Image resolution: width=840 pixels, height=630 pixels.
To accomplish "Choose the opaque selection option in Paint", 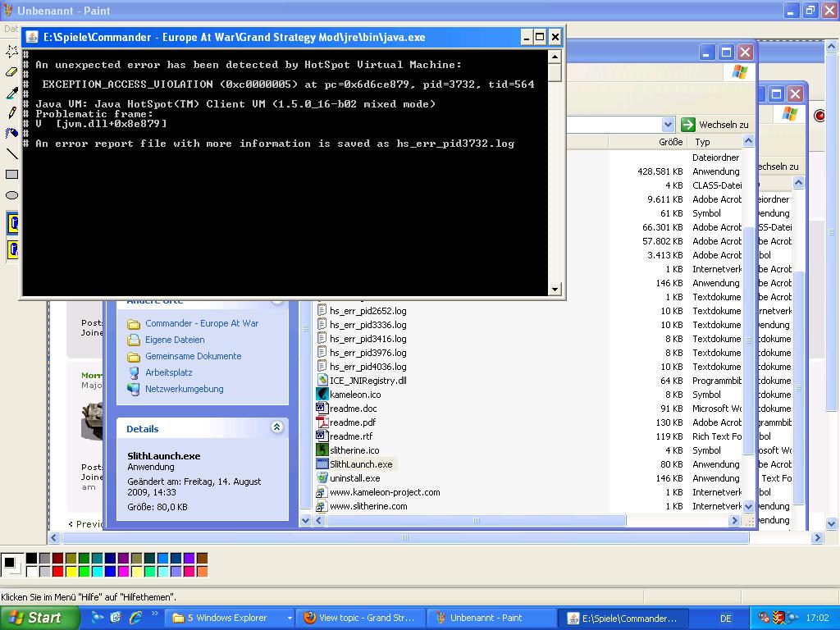I will click(x=13, y=223).
